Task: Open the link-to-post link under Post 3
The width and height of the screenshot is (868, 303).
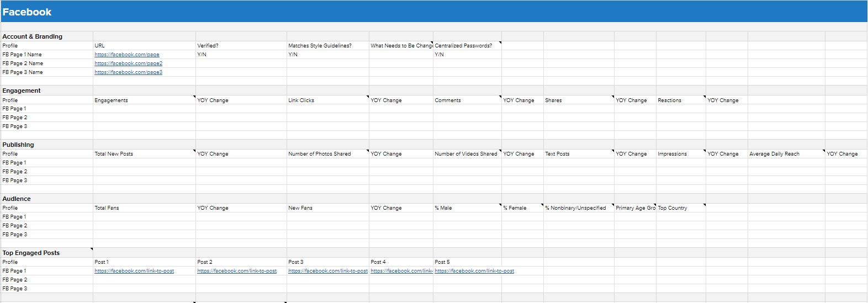Action: [327, 271]
